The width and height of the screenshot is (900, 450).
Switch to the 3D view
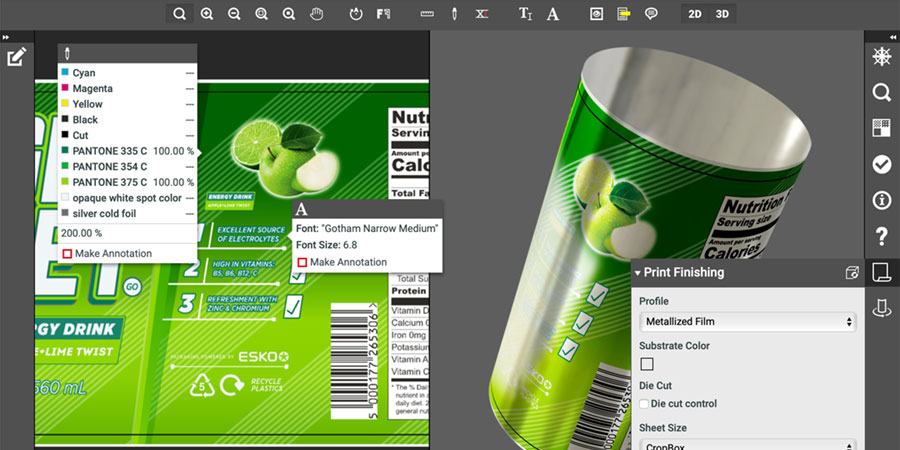(x=722, y=14)
